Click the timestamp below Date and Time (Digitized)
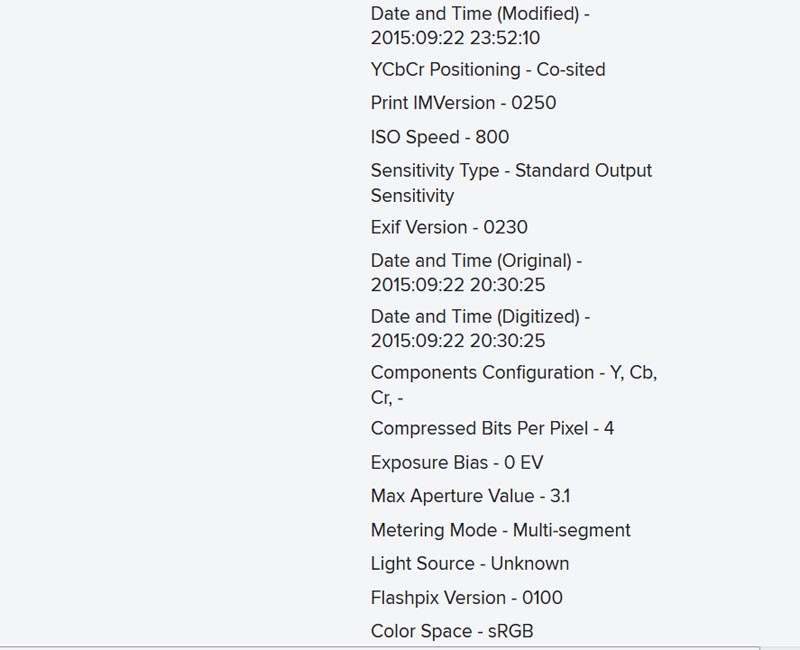 point(458,341)
